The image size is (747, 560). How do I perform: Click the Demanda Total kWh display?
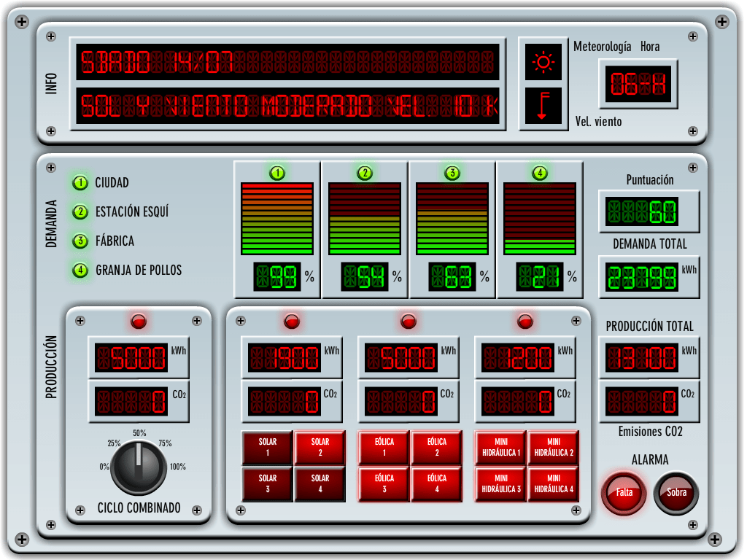[x=642, y=276]
